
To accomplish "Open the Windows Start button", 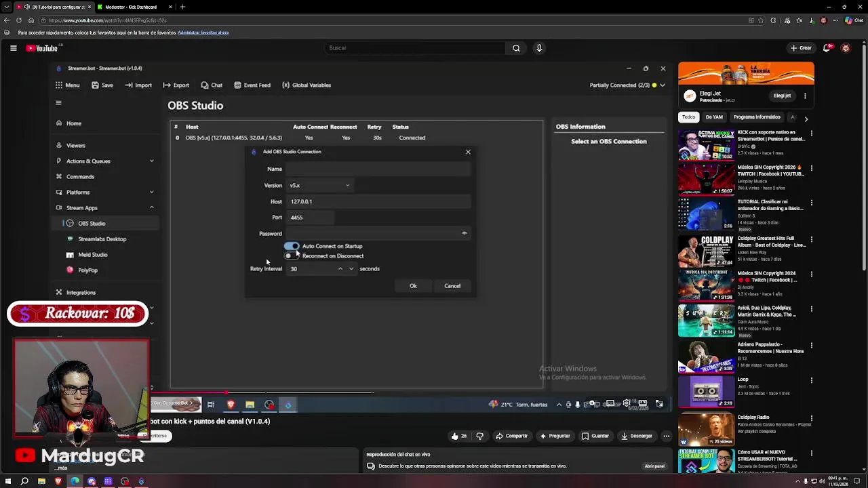I will tap(7, 482).
